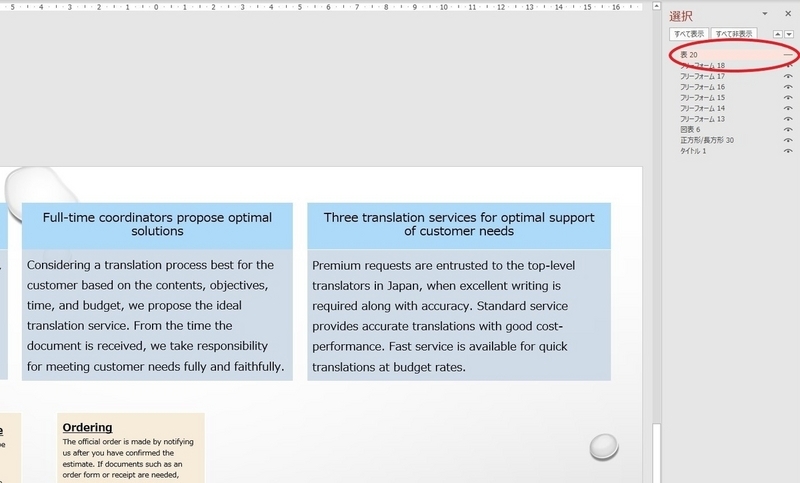Click the すべて表示 (Show All) button

689,34
